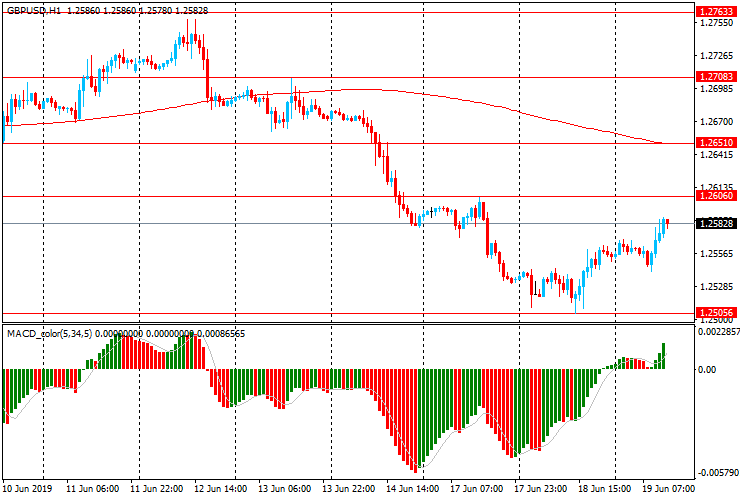The width and height of the screenshot is (740, 500).
Task: Click the 1.25000 price scale value
Action: click(717, 320)
